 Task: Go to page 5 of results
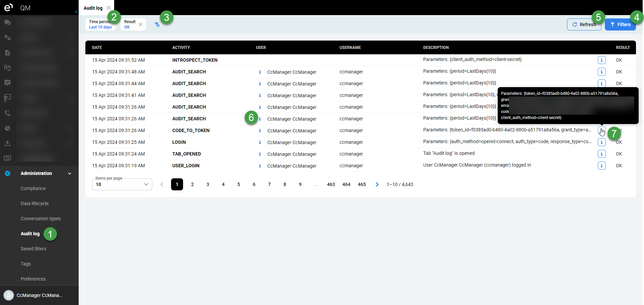[x=239, y=184]
